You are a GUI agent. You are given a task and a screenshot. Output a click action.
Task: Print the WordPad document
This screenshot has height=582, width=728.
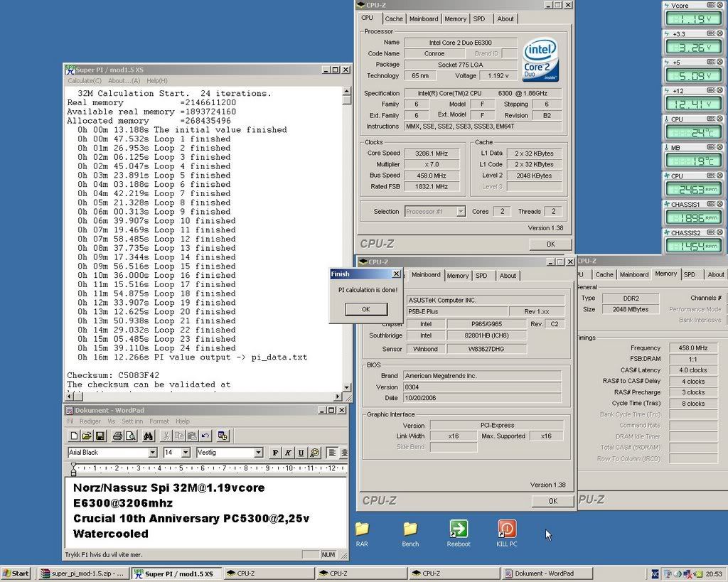[x=117, y=436]
